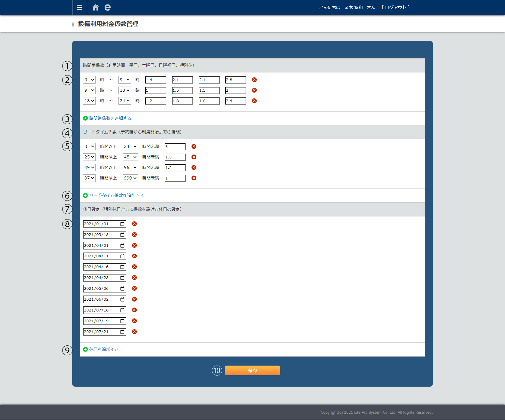Open end hour dropdown showing 24時

coord(124,101)
